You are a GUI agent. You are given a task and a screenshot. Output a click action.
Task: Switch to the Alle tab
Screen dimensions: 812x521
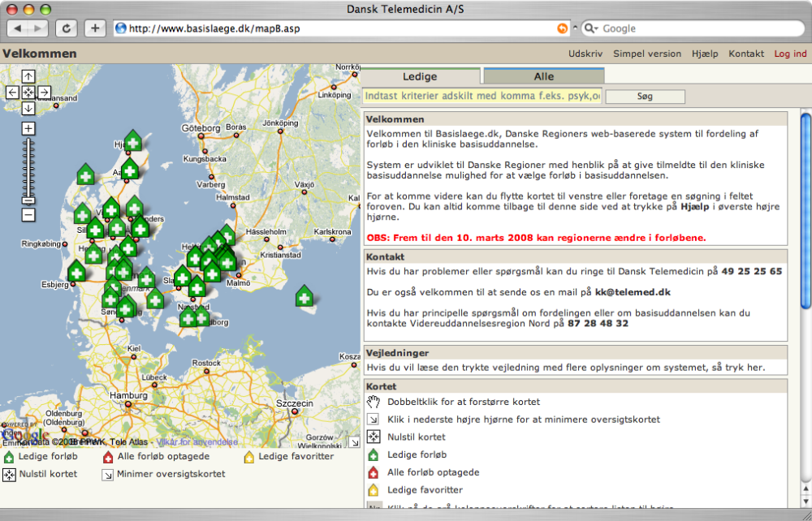pos(544,76)
